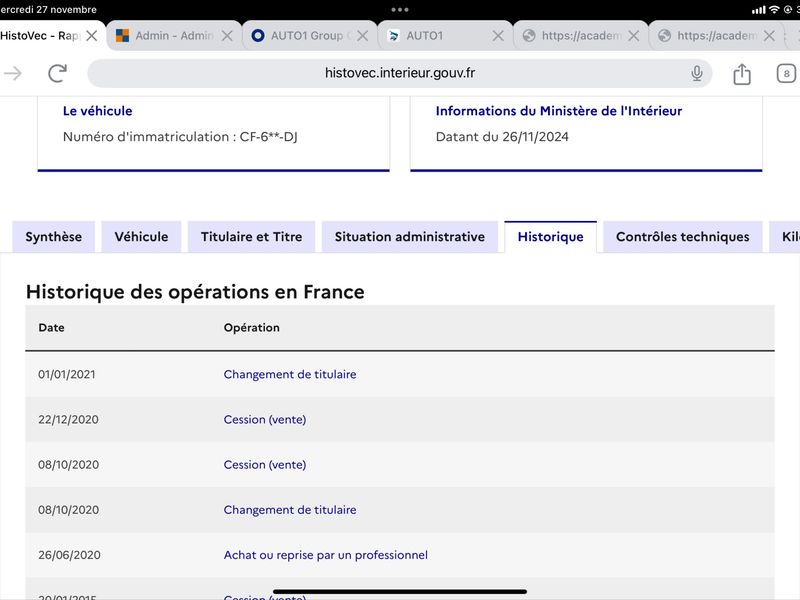Tap the three-dot multitasking menu at top

click(399, 10)
